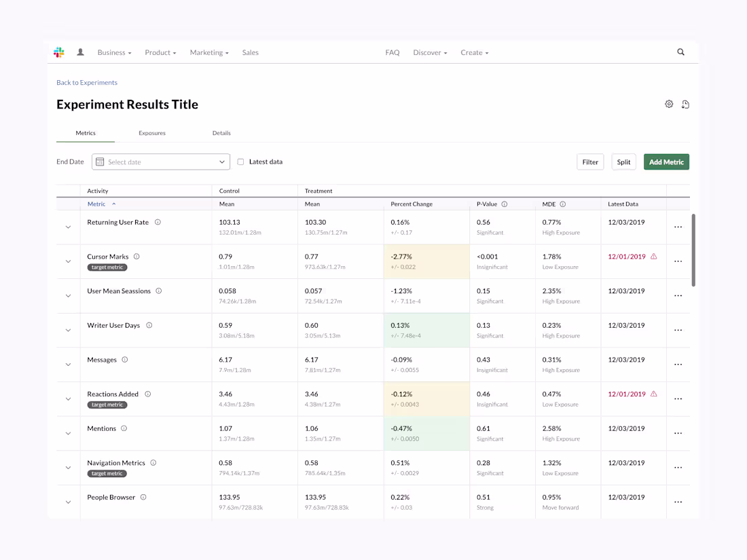Open the End Date select dropdown
This screenshot has width=747, height=560.
coord(161,162)
